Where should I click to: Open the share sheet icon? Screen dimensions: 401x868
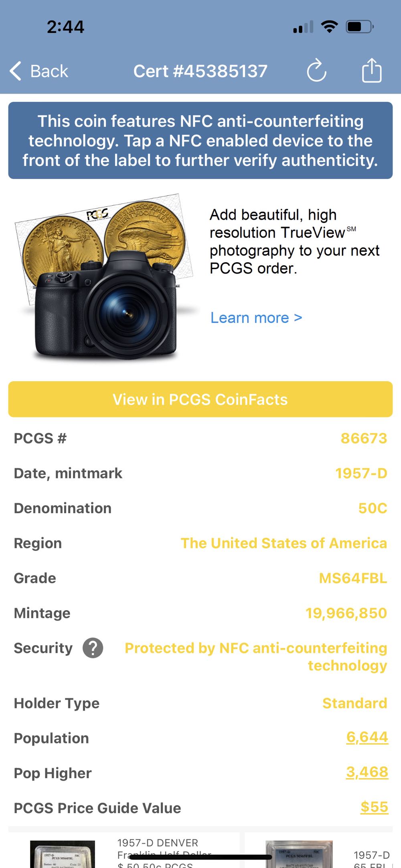point(372,71)
